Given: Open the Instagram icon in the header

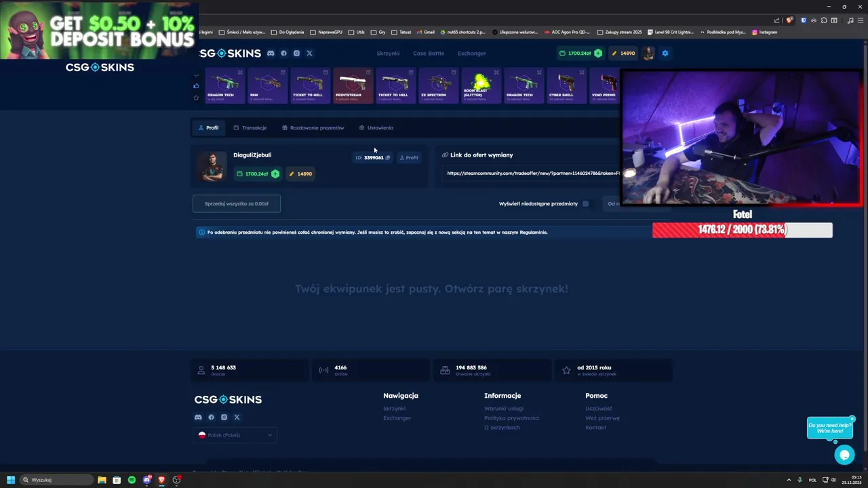Looking at the screenshot, I should 296,53.
